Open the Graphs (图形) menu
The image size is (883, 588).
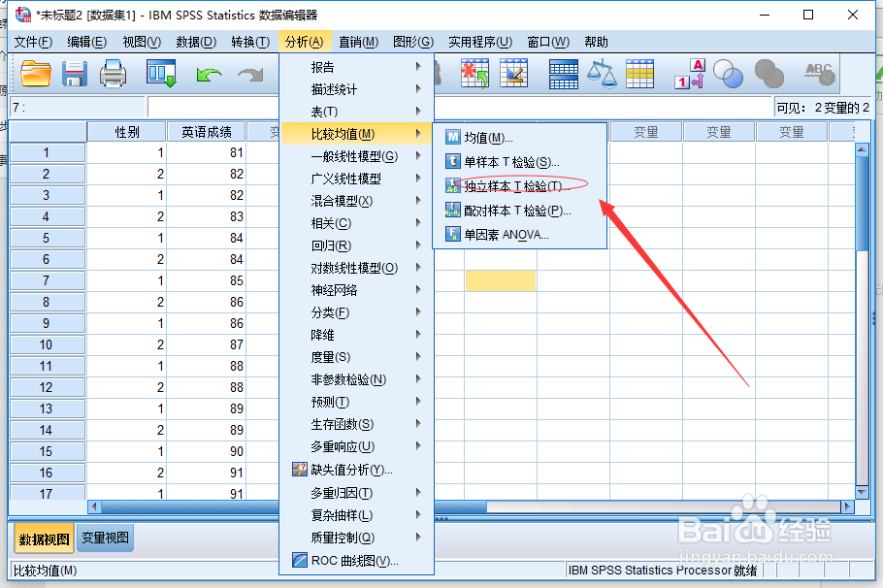coord(413,42)
